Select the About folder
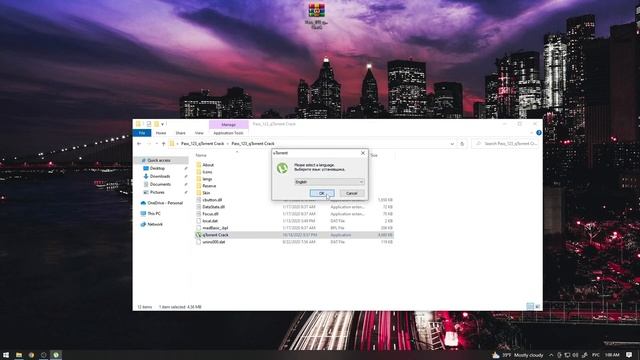Screen dimensions: 640x360 tap(208, 165)
